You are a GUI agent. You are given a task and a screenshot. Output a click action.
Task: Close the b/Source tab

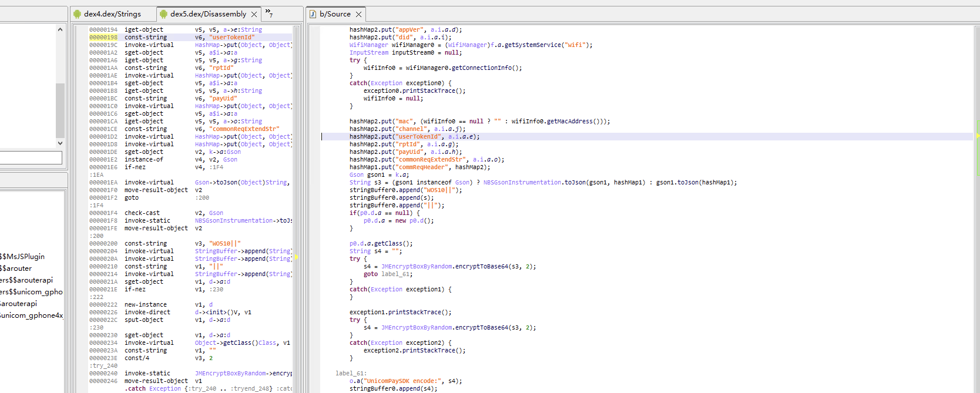358,14
